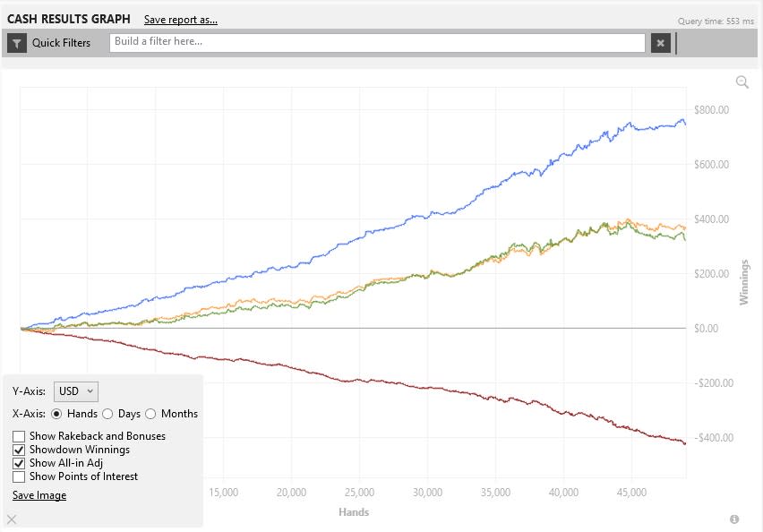Click the $800.00 axis label
Screen dimensions: 763x532
pyautogui.click(x=711, y=110)
